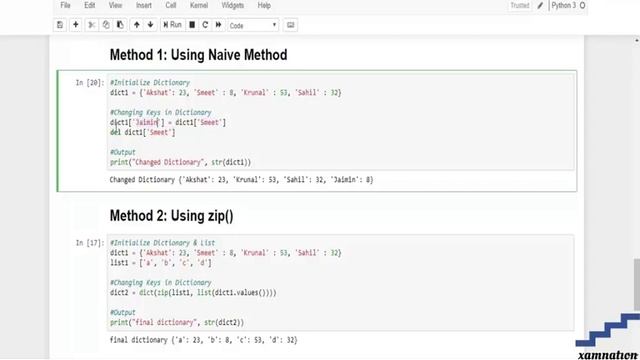Click the dict1['Jaimin'] assignment line
Image resolution: width=640 pixels, height=360 pixels.
tap(168, 122)
